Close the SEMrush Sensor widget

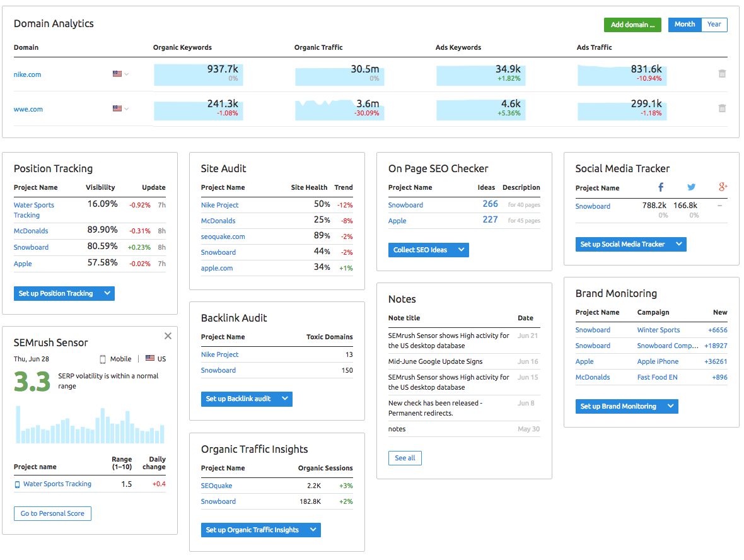[x=168, y=336]
